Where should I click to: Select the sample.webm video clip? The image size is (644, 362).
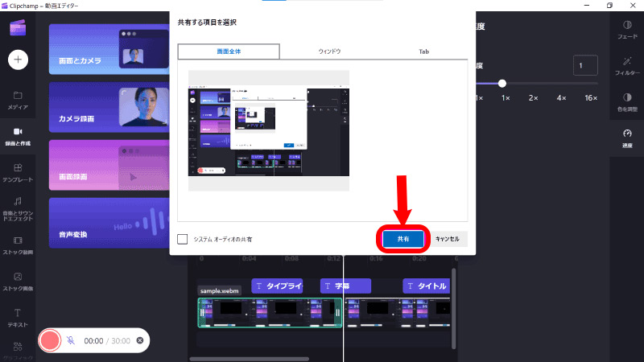[x=270, y=313]
